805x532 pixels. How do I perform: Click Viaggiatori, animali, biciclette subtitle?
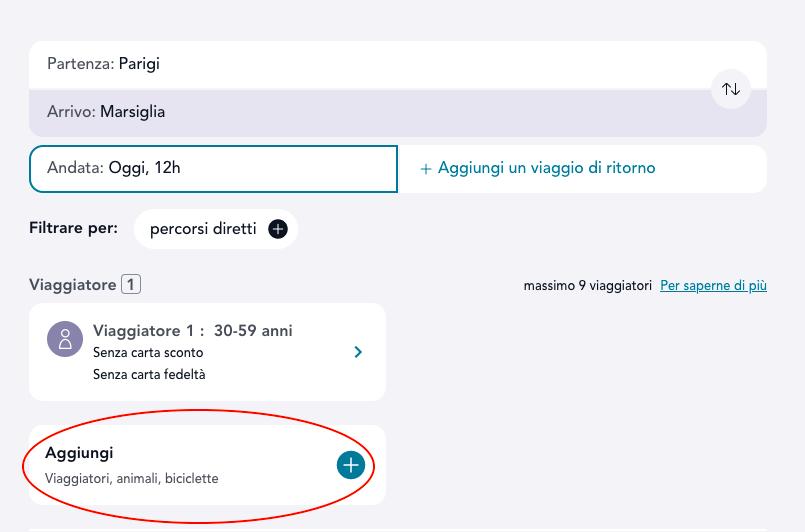coord(131,479)
